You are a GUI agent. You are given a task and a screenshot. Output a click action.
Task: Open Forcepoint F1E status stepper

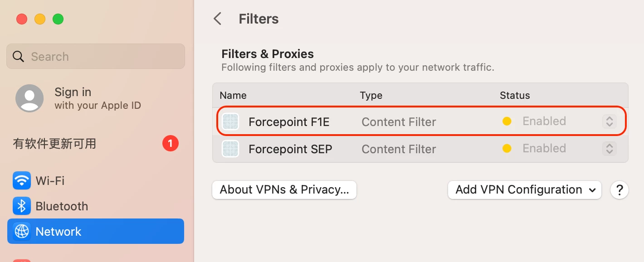(610, 121)
